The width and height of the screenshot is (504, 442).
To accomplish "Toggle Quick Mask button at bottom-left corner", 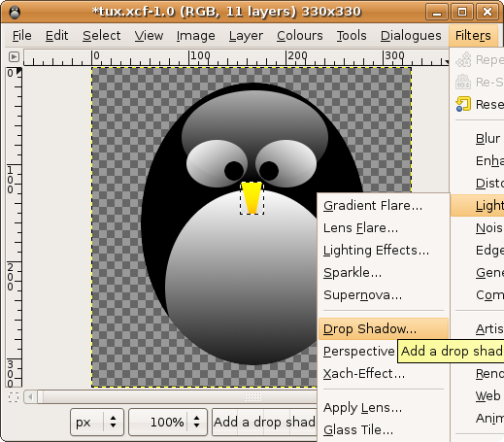I will point(14,397).
